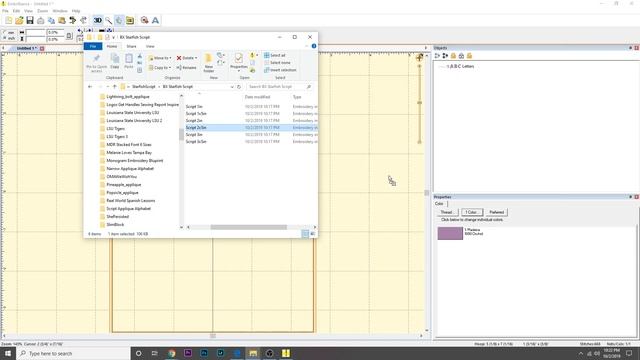The width and height of the screenshot is (640, 360).
Task: Click Invert selection in Explorer ribbon
Action: coord(280,70)
